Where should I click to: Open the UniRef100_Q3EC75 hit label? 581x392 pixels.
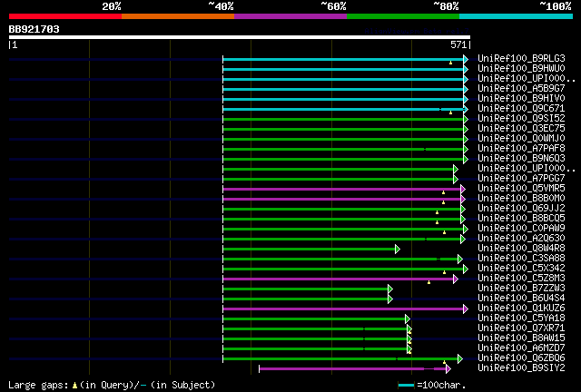tap(521, 129)
